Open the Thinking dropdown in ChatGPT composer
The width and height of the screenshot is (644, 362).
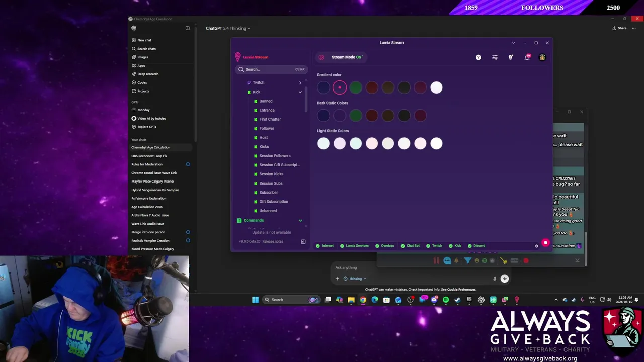tap(355, 279)
